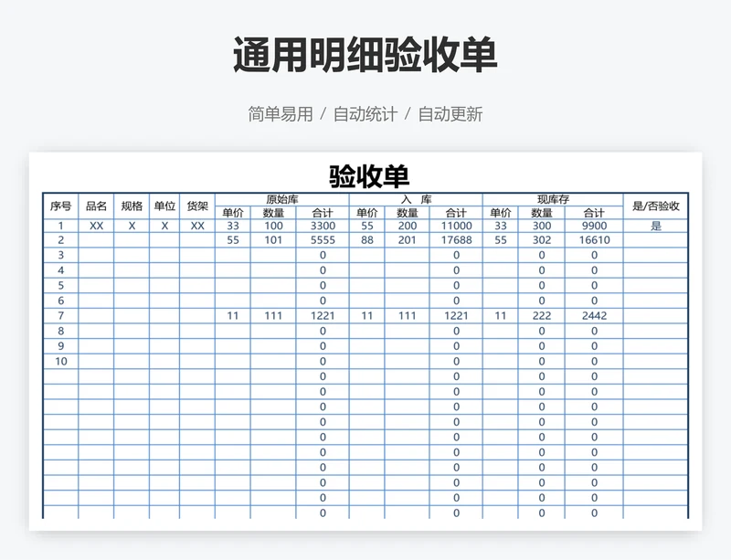
Task: Select the 17688 total cell
Action: pos(456,240)
